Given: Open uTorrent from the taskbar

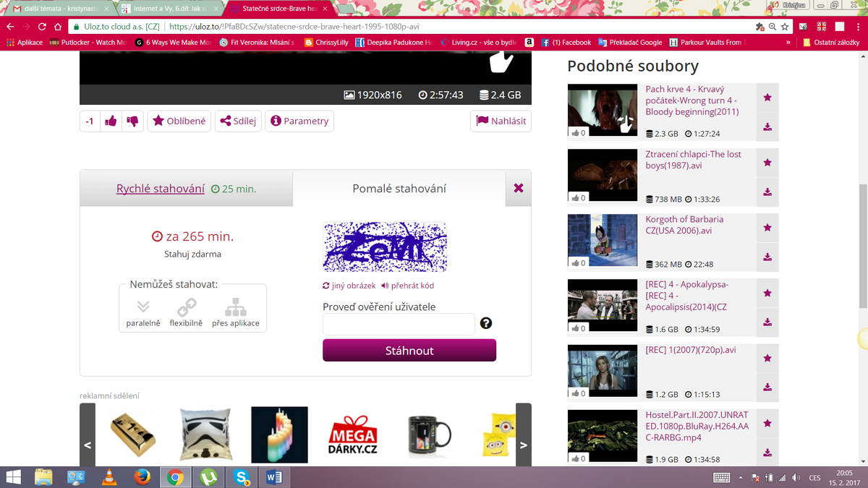Looking at the screenshot, I should tap(209, 477).
